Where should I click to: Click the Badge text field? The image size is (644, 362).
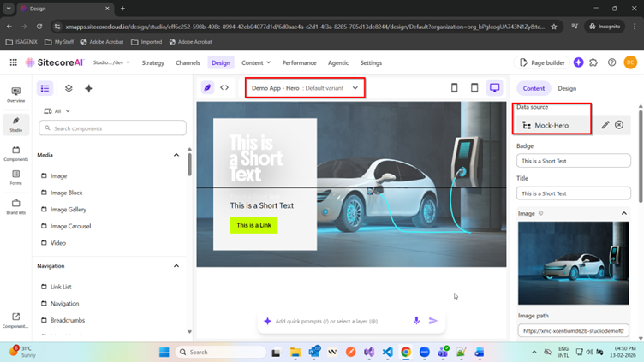click(x=574, y=161)
